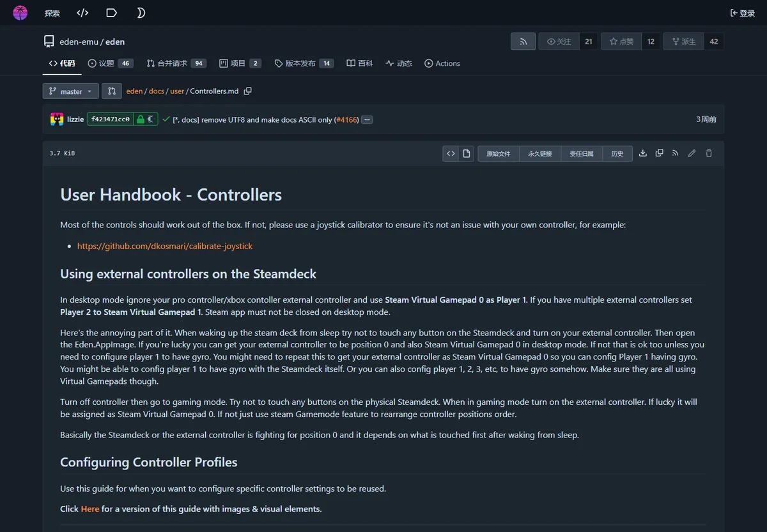Click the 关注 watch button

[559, 42]
